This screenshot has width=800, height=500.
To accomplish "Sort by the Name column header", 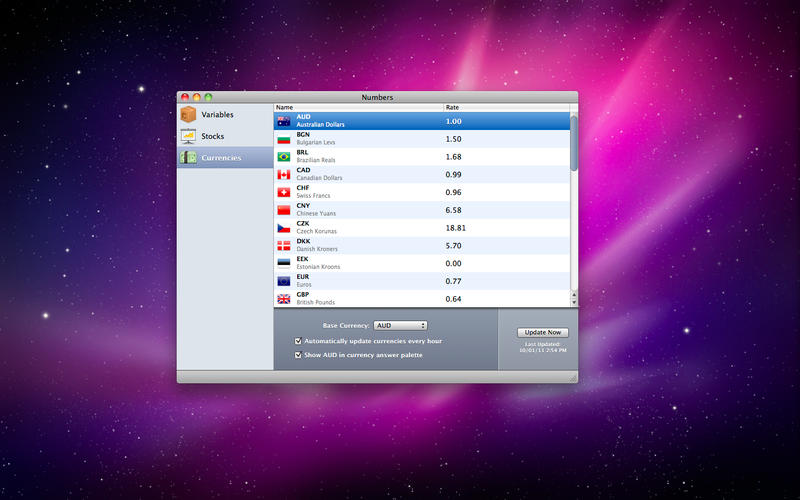I will tap(359, 107).
